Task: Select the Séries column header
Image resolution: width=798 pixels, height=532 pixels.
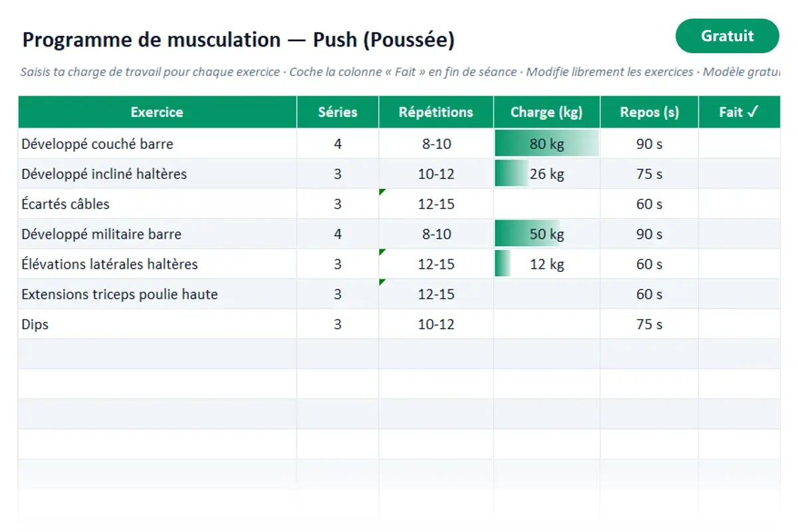Action: pos(338,112)
